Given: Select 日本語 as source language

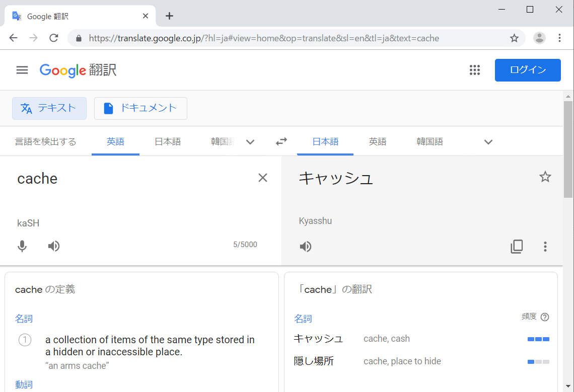Looking at the screenshot, I should [168, 141].
